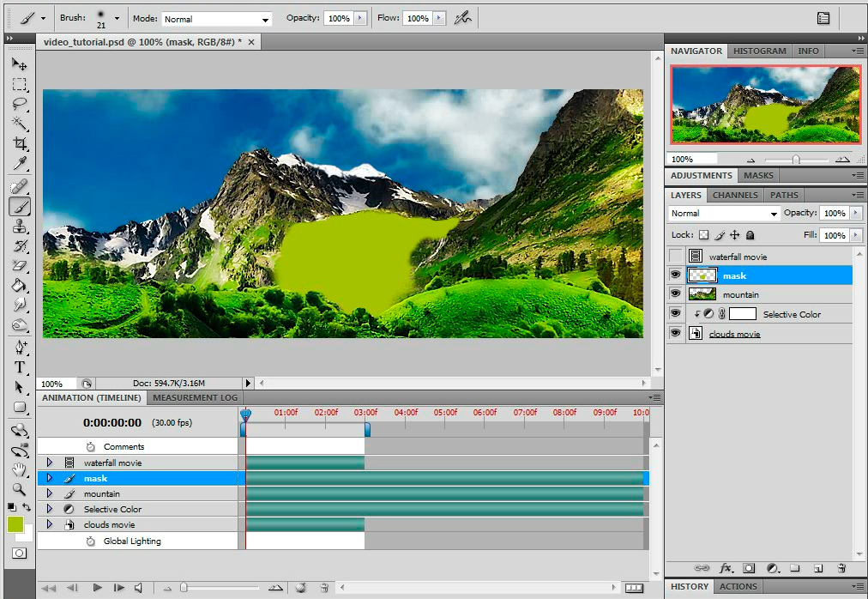Hide the clouds movie layer

[676, 332]
